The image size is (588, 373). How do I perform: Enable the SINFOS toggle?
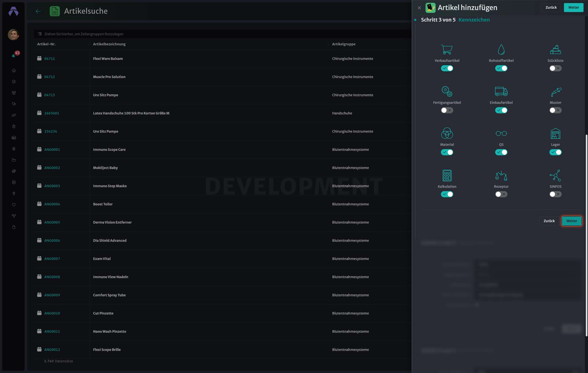pos(555,194)
